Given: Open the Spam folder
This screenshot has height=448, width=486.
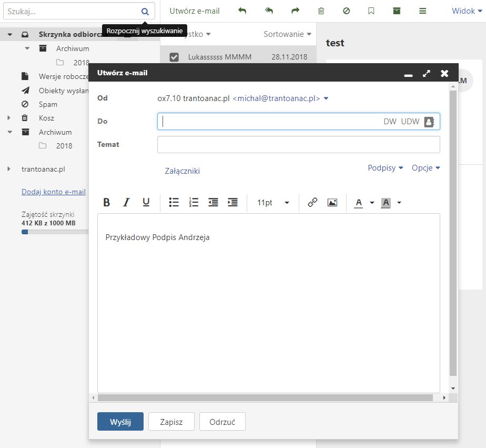Looking at the screenshot, I should (x=48, y=104).
